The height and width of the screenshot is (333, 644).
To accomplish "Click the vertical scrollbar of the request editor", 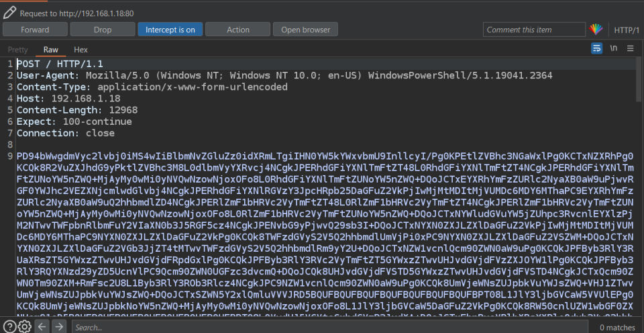I will 638,80.
